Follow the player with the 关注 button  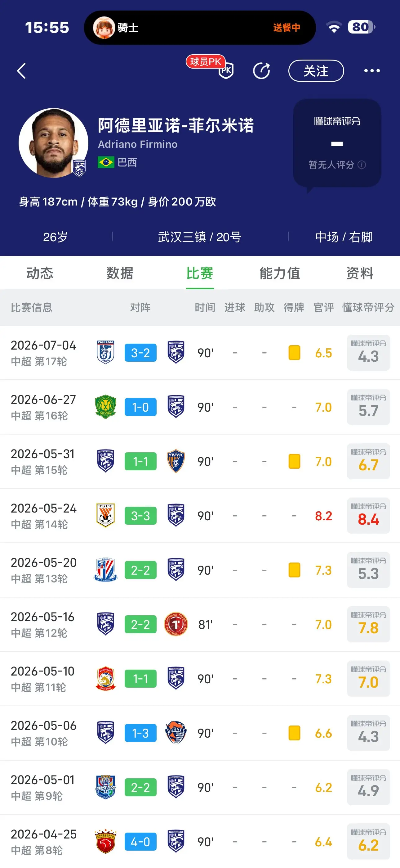tap(316, 71)
